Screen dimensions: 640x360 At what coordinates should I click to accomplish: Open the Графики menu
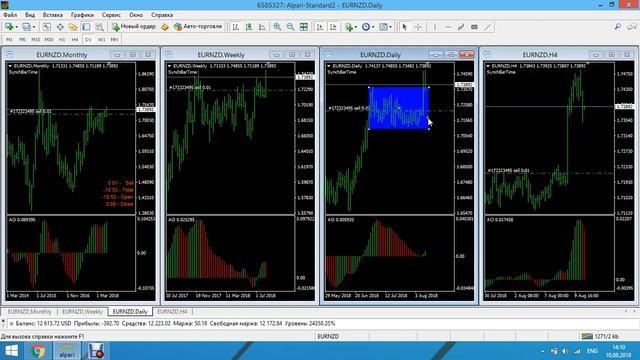click(82, 15)
